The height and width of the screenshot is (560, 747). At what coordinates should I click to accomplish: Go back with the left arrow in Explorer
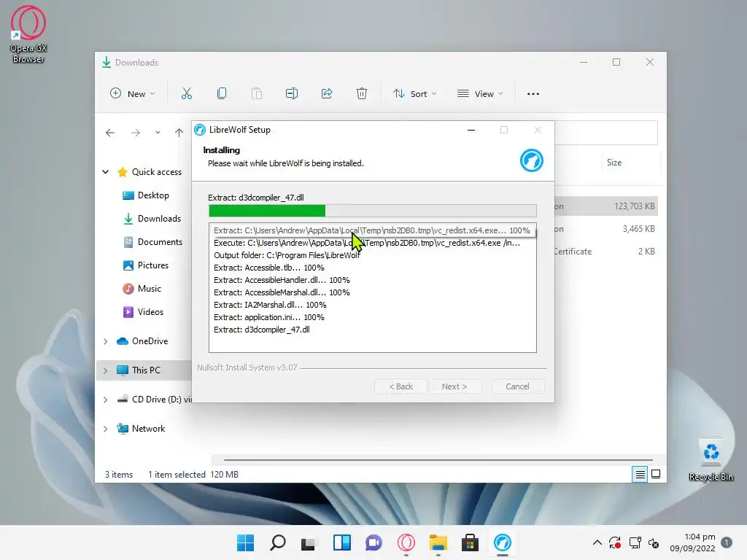pyautogui.click(x=110, y=133)
